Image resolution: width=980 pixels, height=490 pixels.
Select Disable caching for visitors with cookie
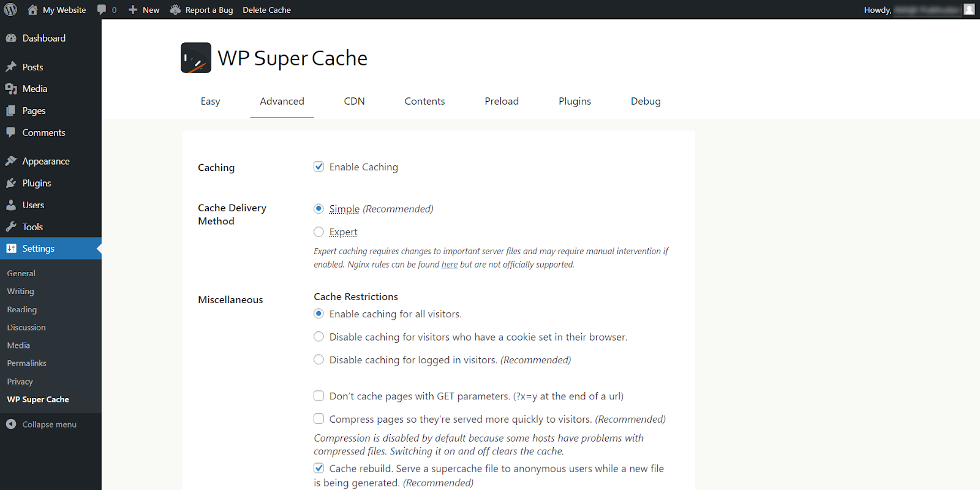coord(318,336)
